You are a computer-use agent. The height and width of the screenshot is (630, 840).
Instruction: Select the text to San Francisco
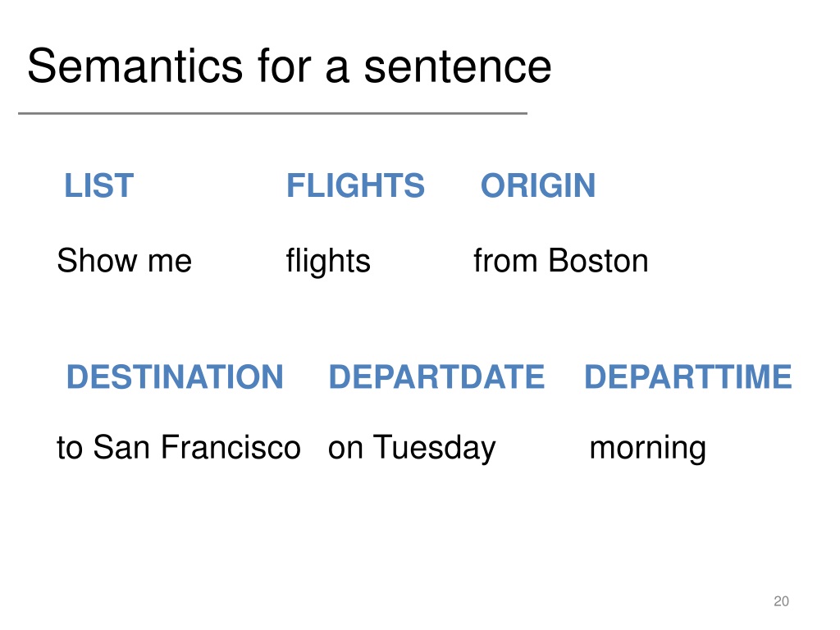pos(179,447)
